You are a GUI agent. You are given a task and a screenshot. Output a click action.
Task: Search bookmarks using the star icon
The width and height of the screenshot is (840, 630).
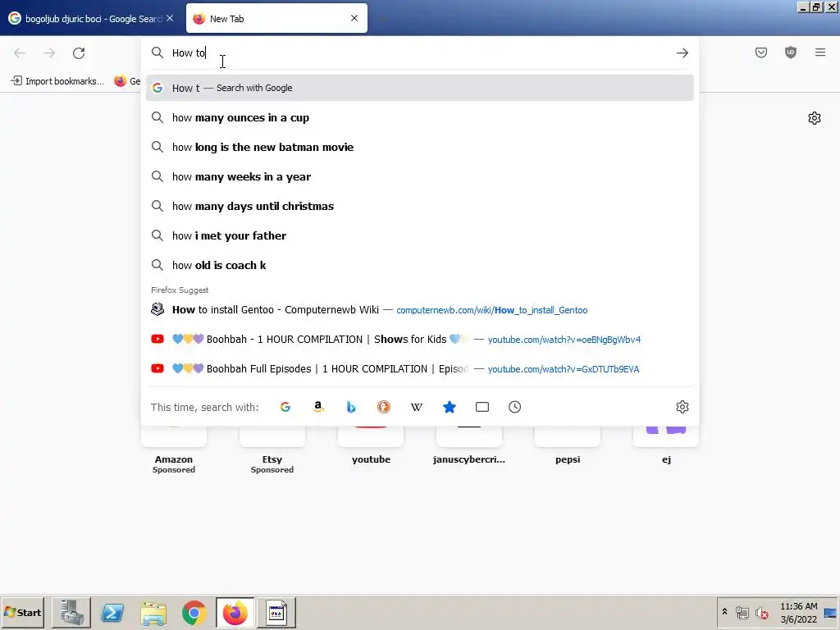pos(450,407)
